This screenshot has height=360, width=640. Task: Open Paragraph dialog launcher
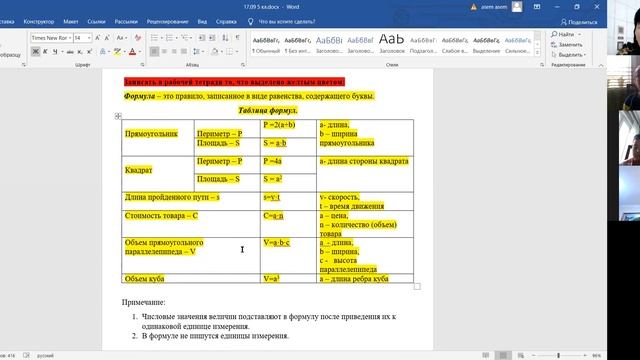point(243,65)
